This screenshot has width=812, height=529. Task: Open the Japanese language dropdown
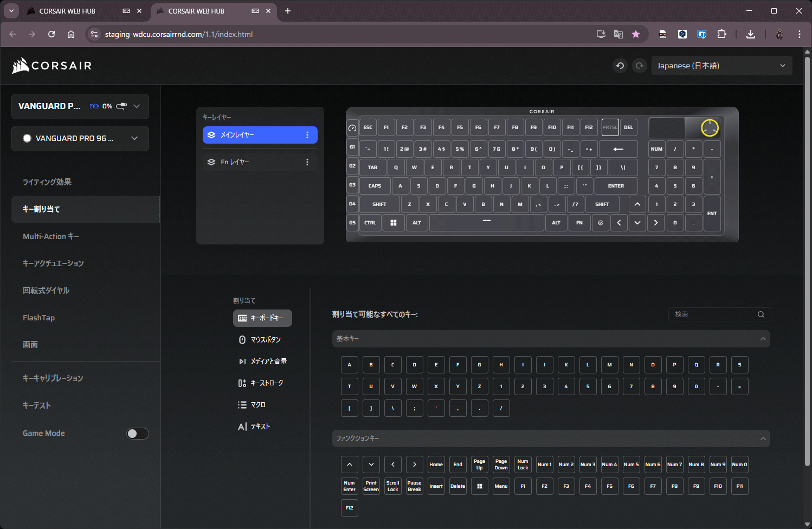721,66
